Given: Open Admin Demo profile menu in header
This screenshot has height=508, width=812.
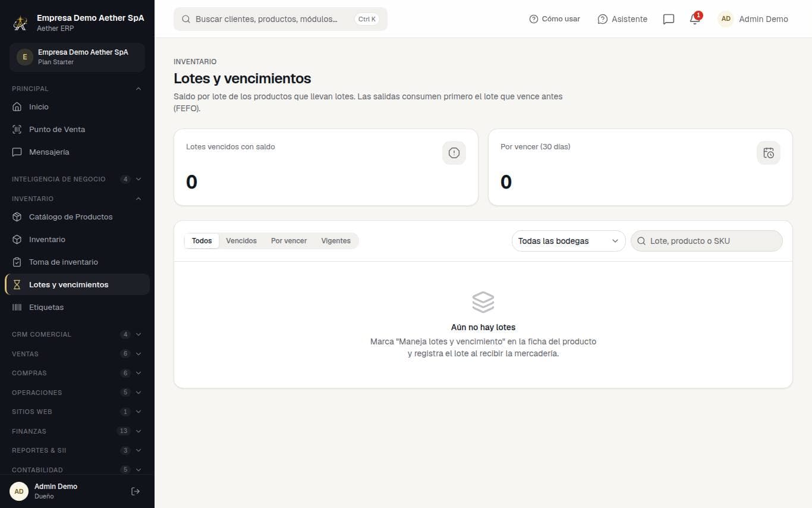Looking at the screenshot, I should pyautogui.click(x=753, y=19).
